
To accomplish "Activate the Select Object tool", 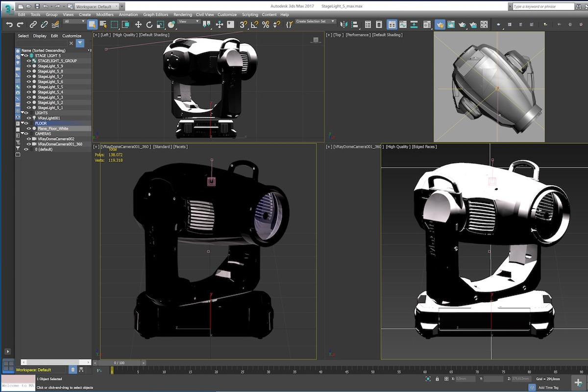I will coord(92,24).
